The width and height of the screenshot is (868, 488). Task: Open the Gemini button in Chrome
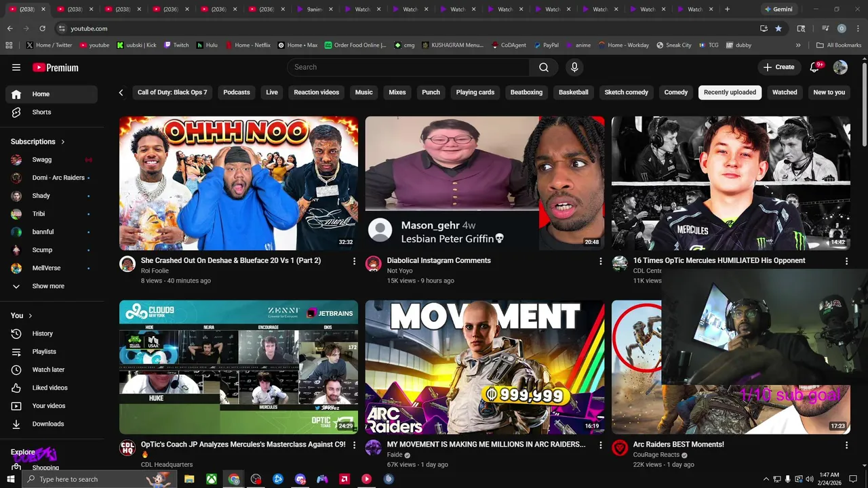778,9
